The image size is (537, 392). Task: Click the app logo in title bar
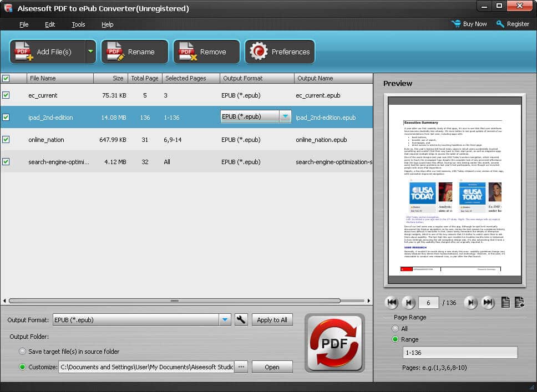click(x=8, y=8)
